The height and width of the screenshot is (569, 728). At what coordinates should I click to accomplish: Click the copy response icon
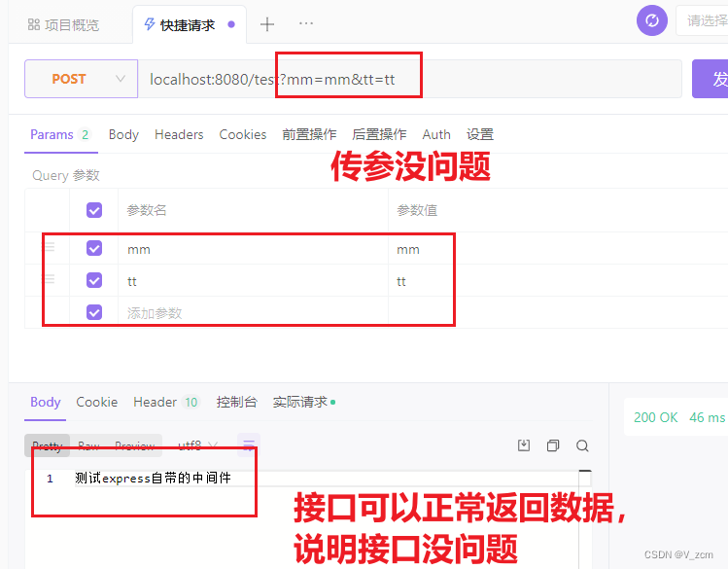coord(553,445)
